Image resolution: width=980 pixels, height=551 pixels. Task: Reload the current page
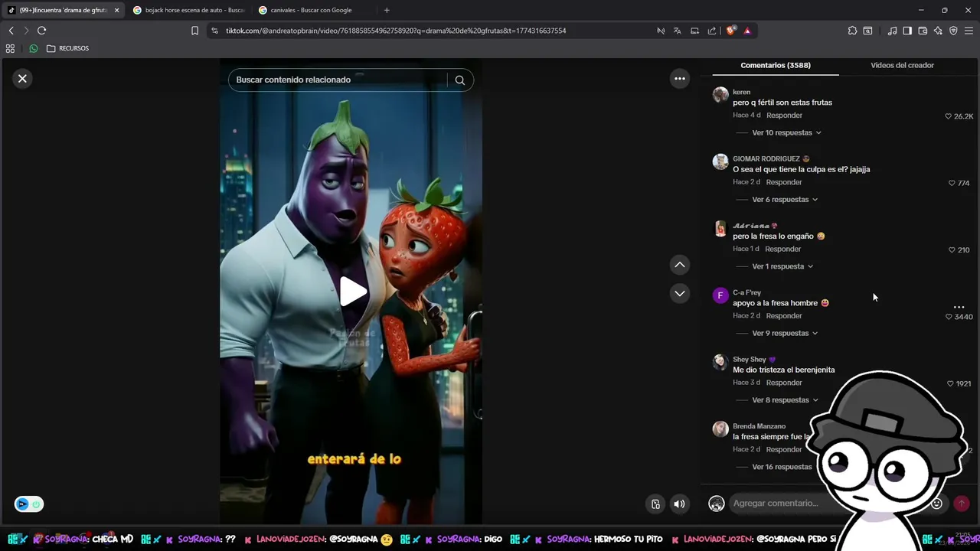(x=41, y=31)
